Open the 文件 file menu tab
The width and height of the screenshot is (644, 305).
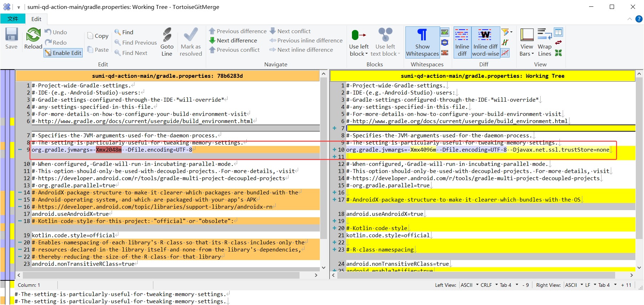coord(13,19)
